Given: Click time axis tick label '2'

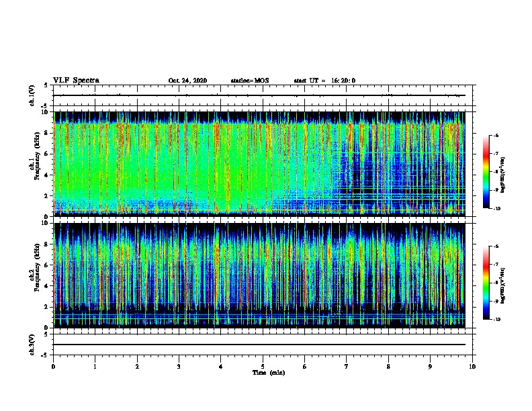Looking at the screenshot, I should click(137, 367).
